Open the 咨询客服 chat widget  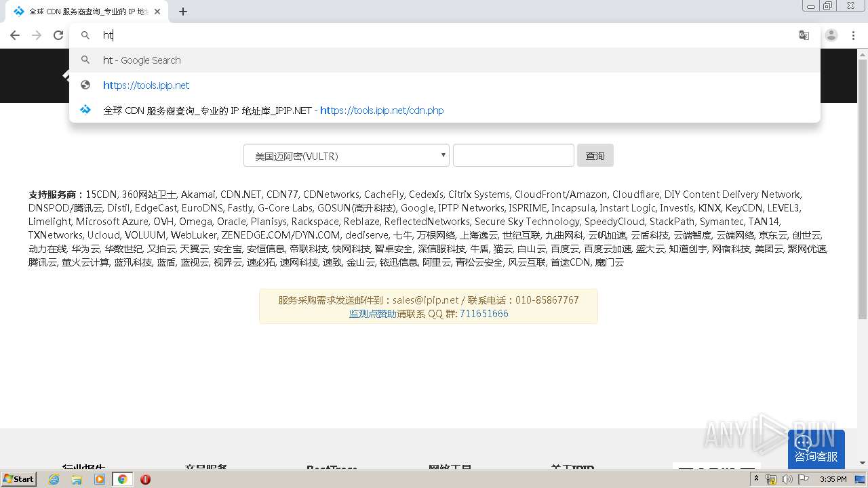[816, 449]
